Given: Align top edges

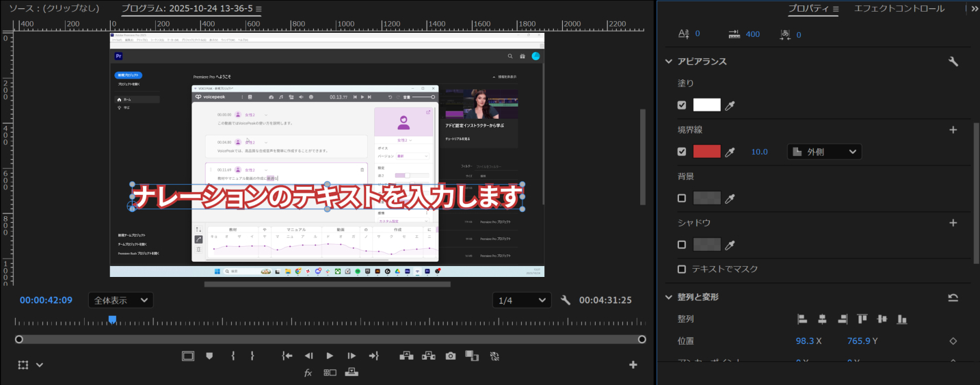Looking at the screenshot, I should click(862, 319).
